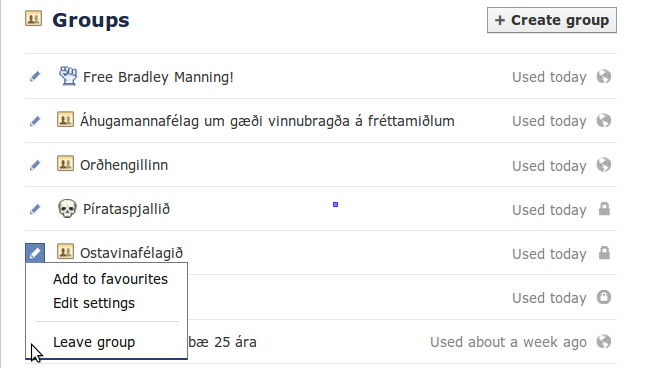The width and height of the screenshot is (665, 368).
Task: Open the pencil edit menu for Pírataspjallið
Action: 35,209
